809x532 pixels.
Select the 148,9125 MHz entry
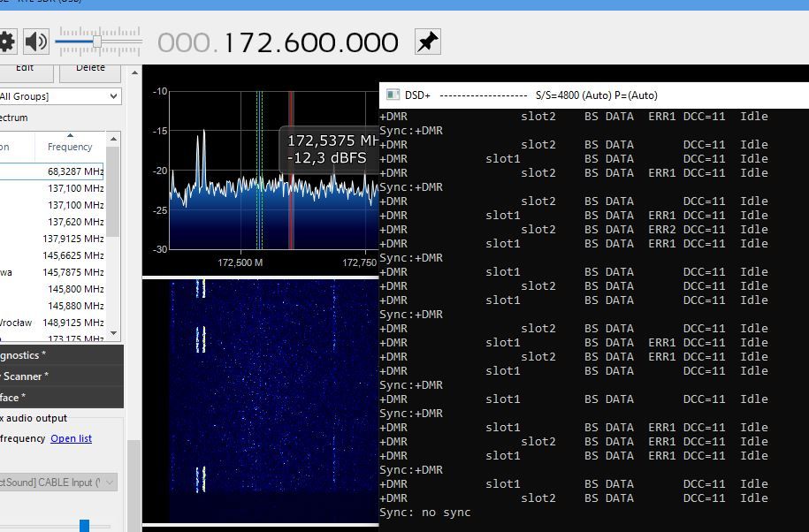(51, 323)
